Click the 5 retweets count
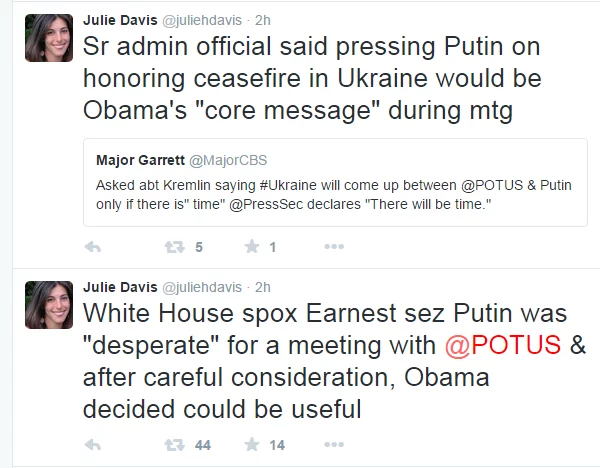This screenshot has width=600, height=468. (199, 247)
